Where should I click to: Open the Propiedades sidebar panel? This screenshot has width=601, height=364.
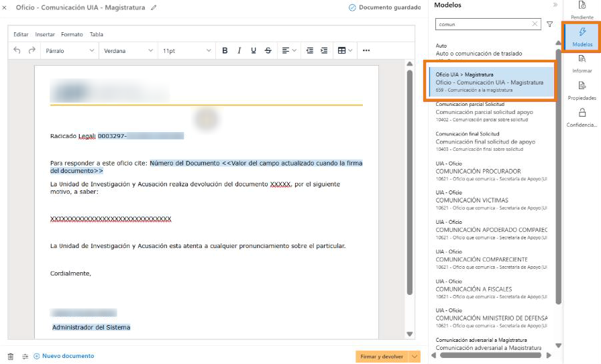[x=582, y=90]
